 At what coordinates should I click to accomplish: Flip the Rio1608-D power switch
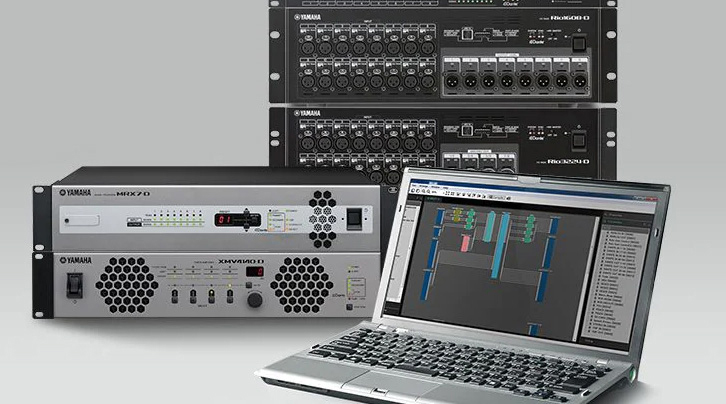579,44
